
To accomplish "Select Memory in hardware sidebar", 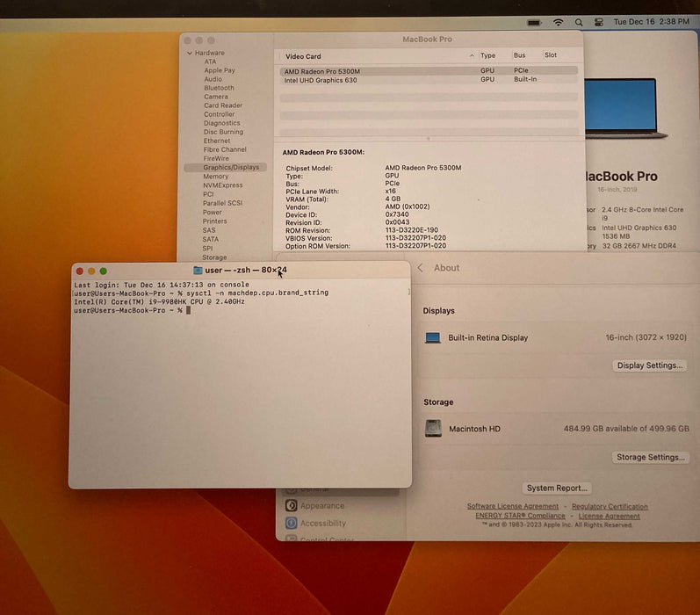I will tap(215, 177).
